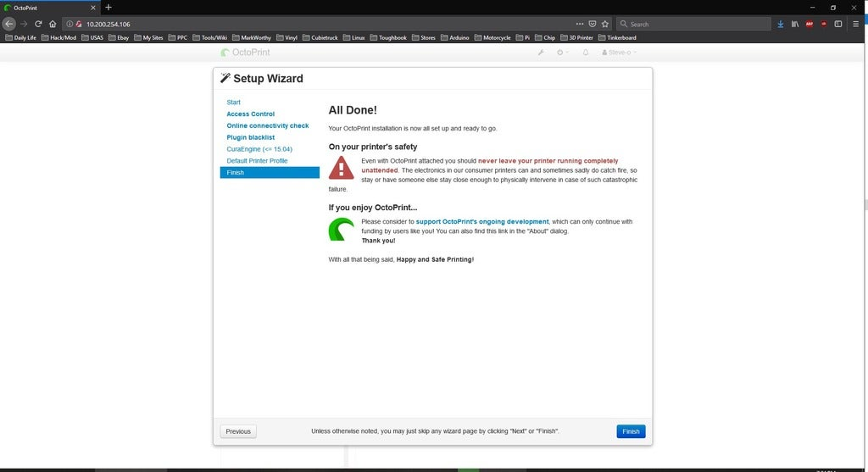This screenshot has height=472, width=868.
Task: Open the 3D Printer bookmark folder
Action: click(576, 37)
